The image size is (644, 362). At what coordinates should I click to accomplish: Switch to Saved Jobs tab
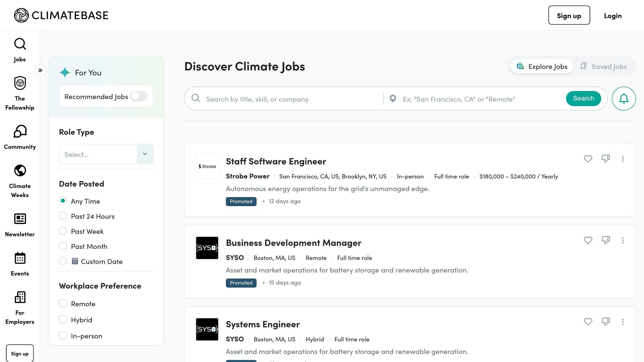pyautogui.click(x=603, y=66)
